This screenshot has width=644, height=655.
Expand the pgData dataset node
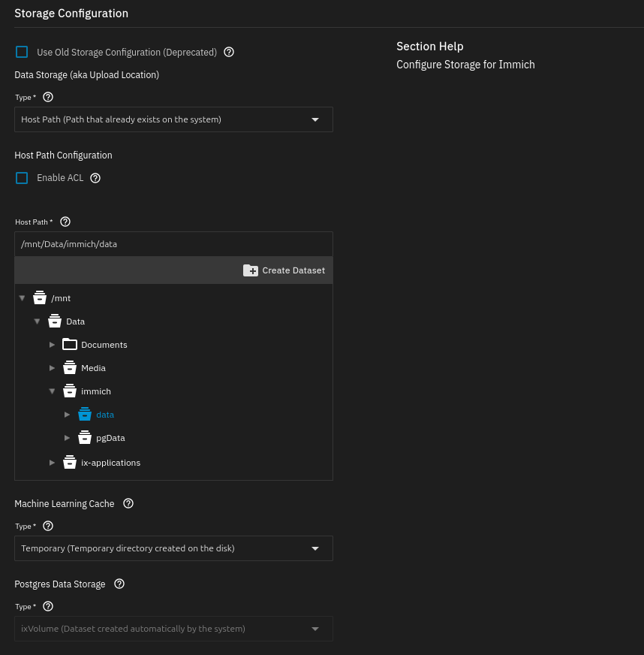coord(68,438)
